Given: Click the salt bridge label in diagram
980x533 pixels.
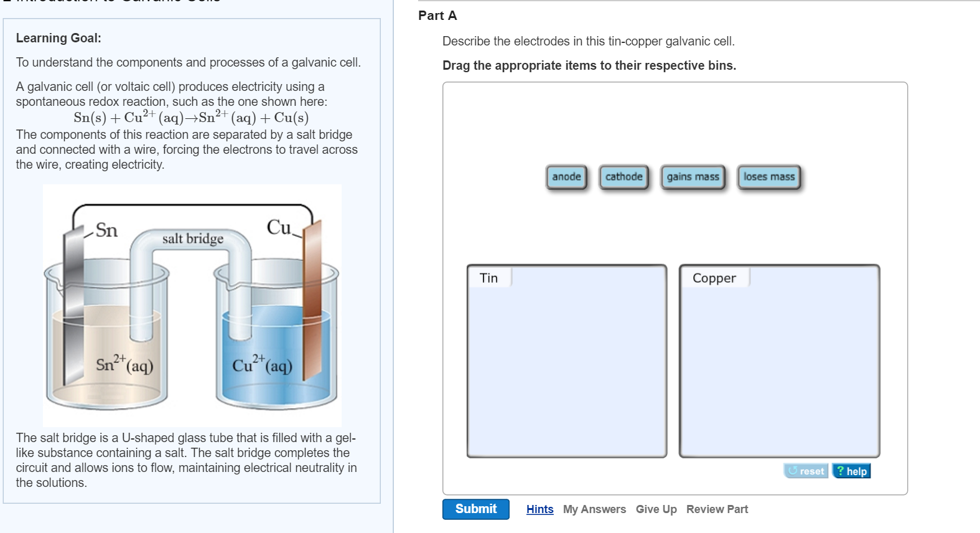Looking at the screenshot, I should [x=193, y=238].
